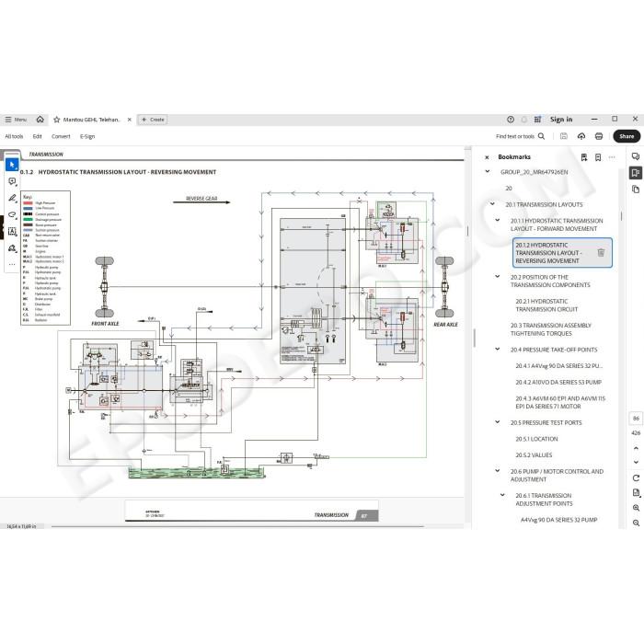The width and height of the screenshot is (644, 644).
Task: Click the Find text or tools search
Action: click(520, 136)
